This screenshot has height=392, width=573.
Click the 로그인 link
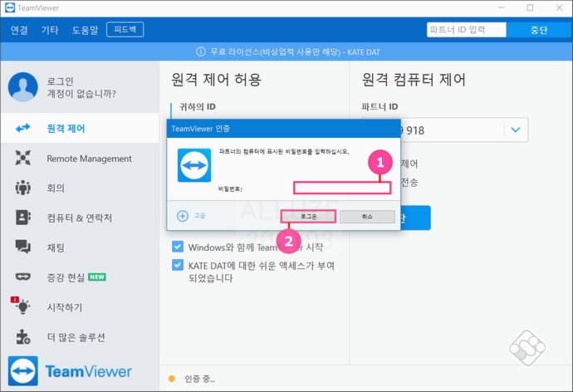61,81
